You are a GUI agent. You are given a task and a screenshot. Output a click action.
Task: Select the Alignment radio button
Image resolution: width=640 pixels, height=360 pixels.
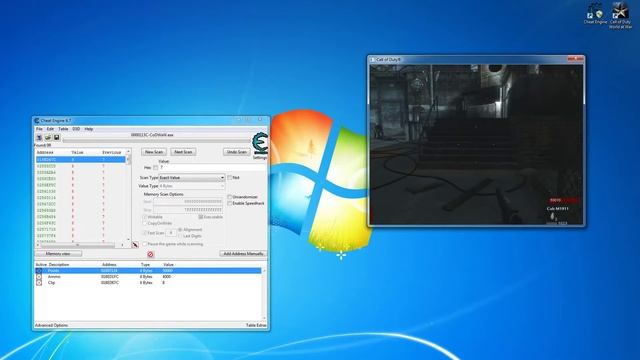(x=180, y=230)
